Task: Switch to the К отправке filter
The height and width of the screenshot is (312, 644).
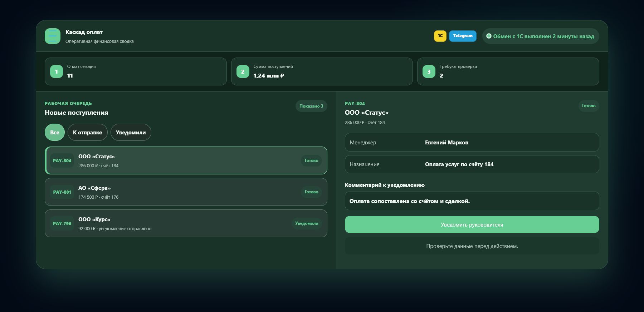Action: point(88,132)
